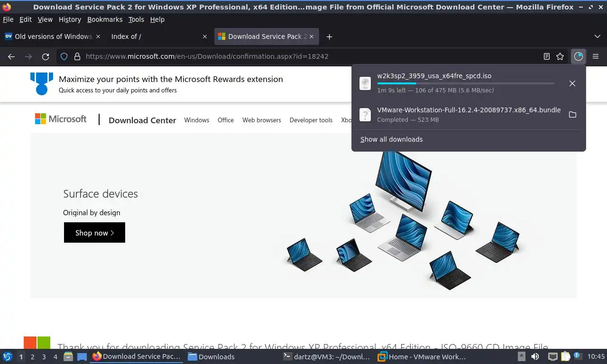This screenshot has width=607, height=364.
Task: Click the clipboard manager tray icon
Action: 565,356
